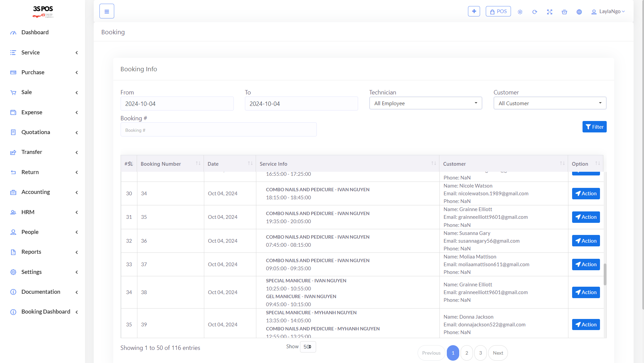Click the plus quick-add icon
Screen dimensions: 644x363
point(474,11)
